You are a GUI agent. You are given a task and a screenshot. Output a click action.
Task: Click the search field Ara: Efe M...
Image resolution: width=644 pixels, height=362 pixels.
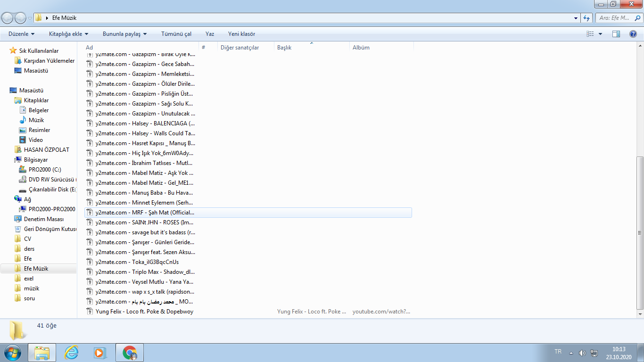point(614,18)
